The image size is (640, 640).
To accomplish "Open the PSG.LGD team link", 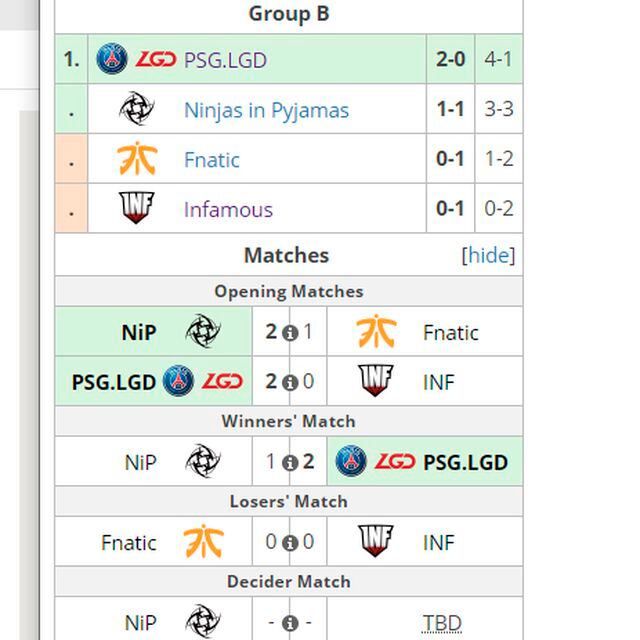I will click(225, 60).
